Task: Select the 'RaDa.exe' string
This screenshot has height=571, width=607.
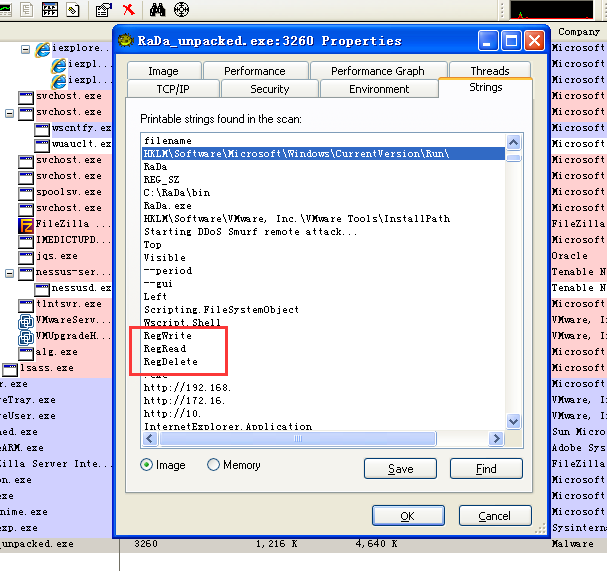Action: click(x=168, y=206)
